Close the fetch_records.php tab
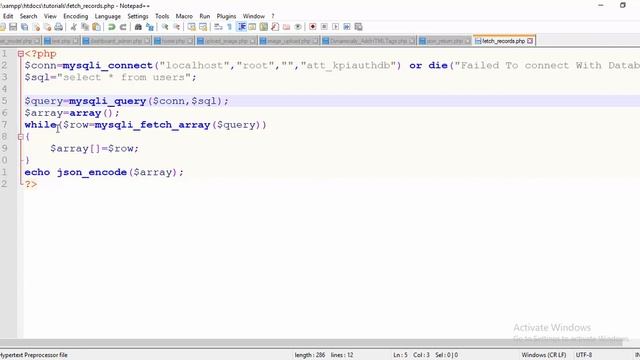 tap(530, 41)
